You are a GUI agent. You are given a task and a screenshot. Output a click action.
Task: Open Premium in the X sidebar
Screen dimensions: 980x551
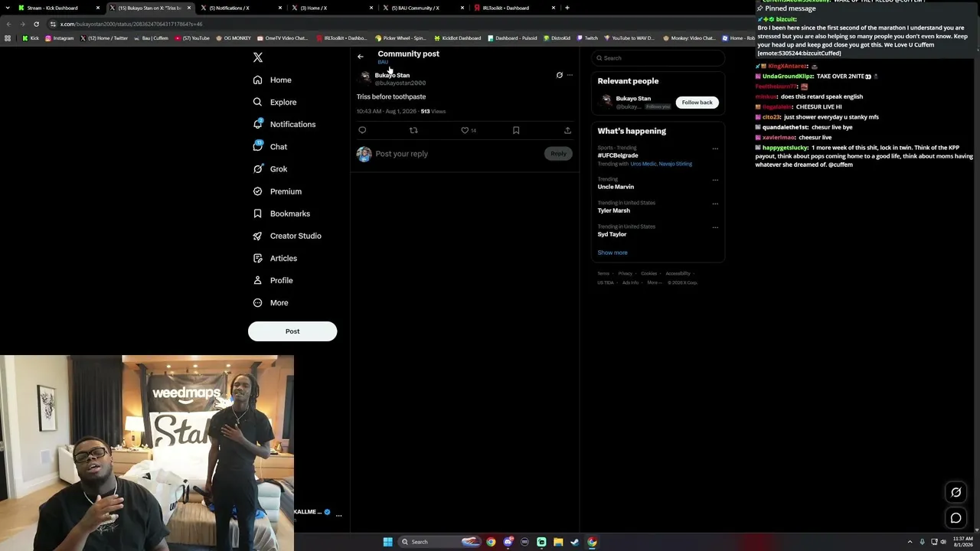click(x=277, y=191)
